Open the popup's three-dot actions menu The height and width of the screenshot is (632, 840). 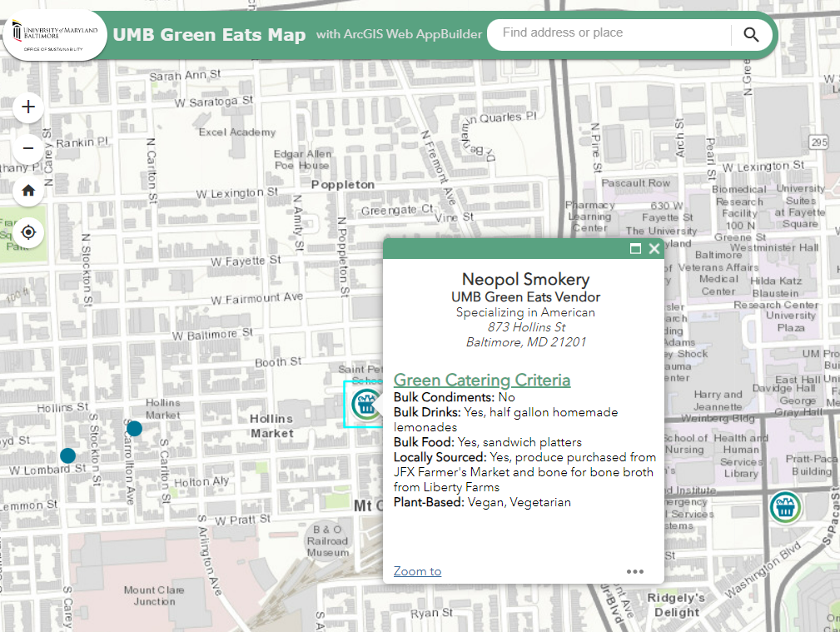(635, 571)
